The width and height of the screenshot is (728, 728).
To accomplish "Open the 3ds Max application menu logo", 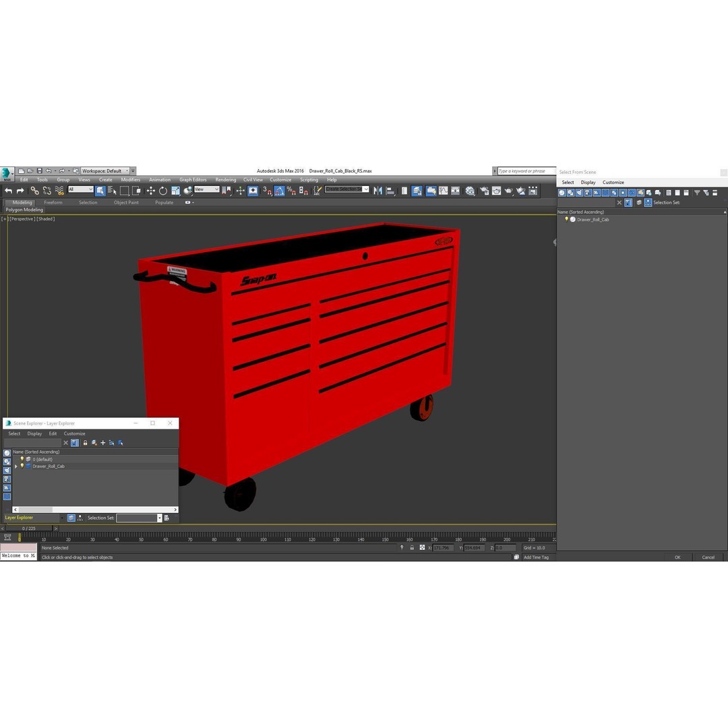I will tap(7, 174).
